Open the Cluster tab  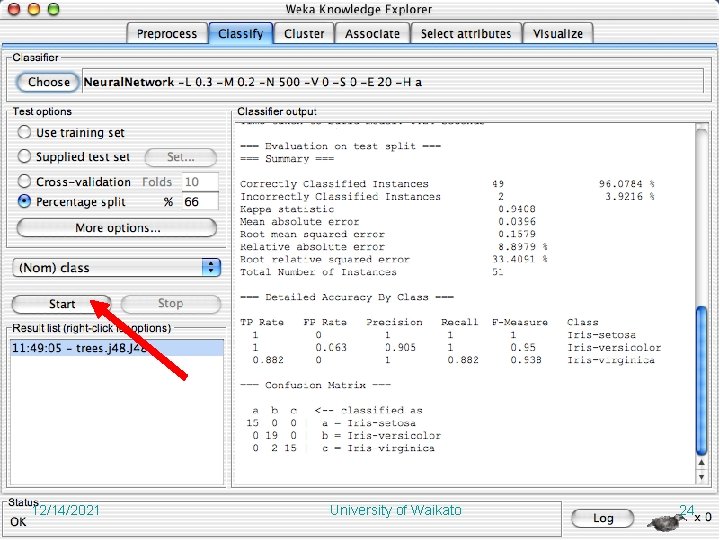click(x=304, y=34)
